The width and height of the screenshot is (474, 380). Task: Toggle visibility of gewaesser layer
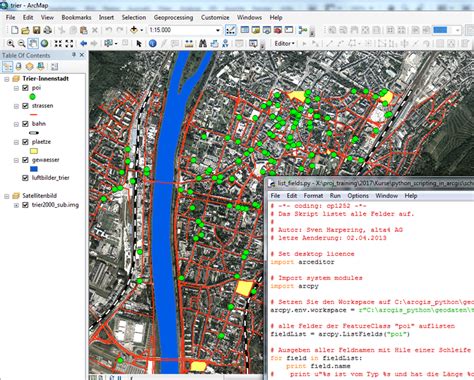pos(25,160)
